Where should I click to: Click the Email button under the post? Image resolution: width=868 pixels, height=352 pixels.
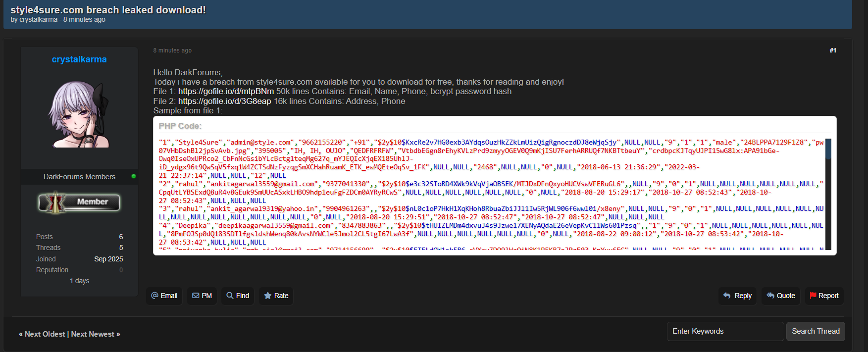pyautogui.click(x=164, y=296)
